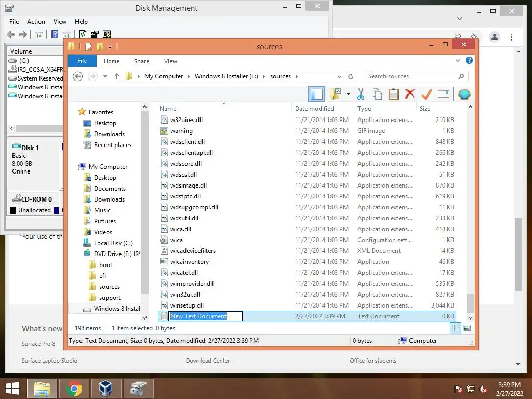Go back with the Explorer Back arrow
532x399 pixels.
(78, 76)
